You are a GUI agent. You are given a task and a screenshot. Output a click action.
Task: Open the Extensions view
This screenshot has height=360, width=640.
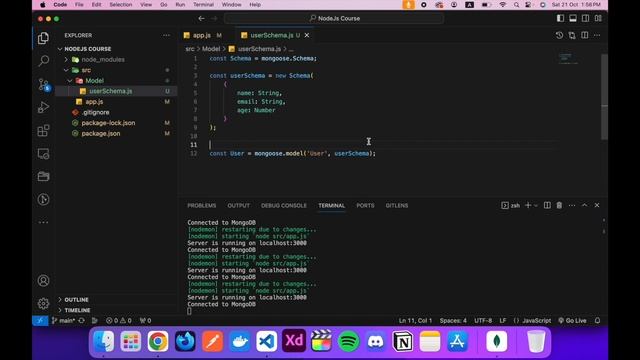43,131
